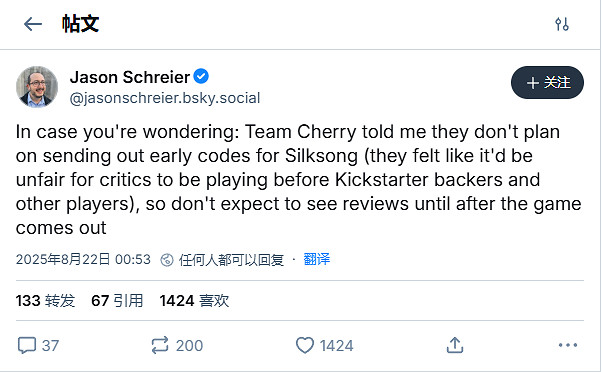The width and height of the screenshot is (602, 372).
Task: Open thread settings sliders icon
Action: [562, 24]
